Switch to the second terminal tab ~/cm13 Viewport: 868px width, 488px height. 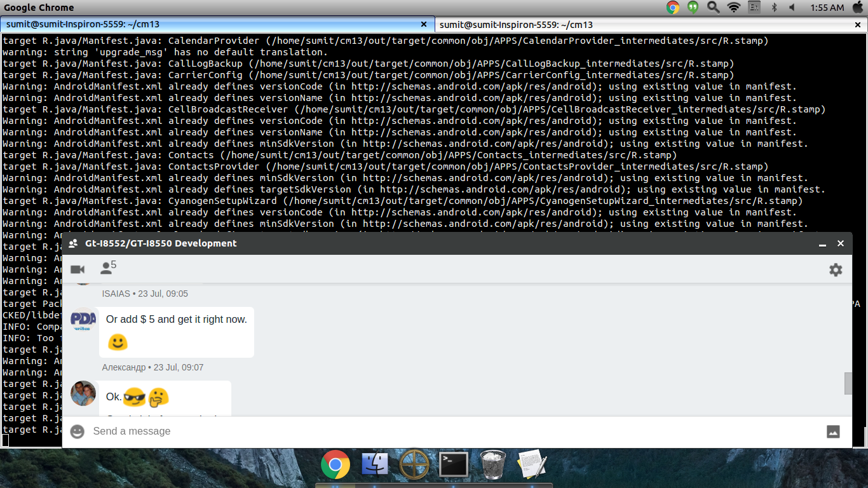pyautogui.click(x=651, y=24)
